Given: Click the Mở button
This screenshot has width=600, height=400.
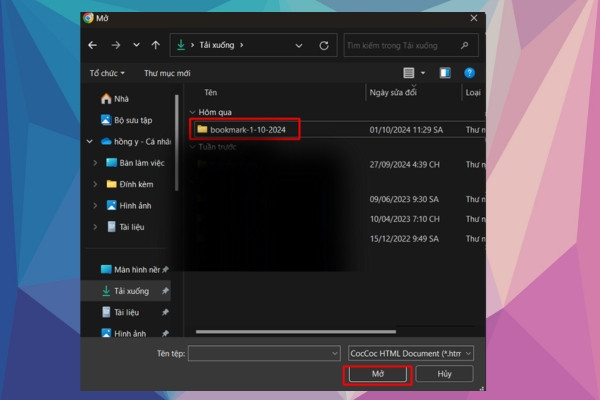Looking at the screenshot, I should tap(377, 374).
